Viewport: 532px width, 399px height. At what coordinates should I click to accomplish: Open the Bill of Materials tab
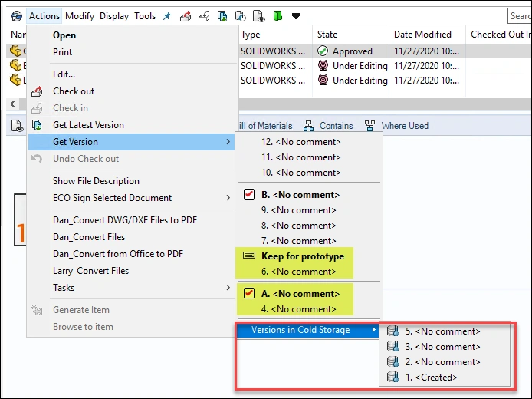[265, 126]
